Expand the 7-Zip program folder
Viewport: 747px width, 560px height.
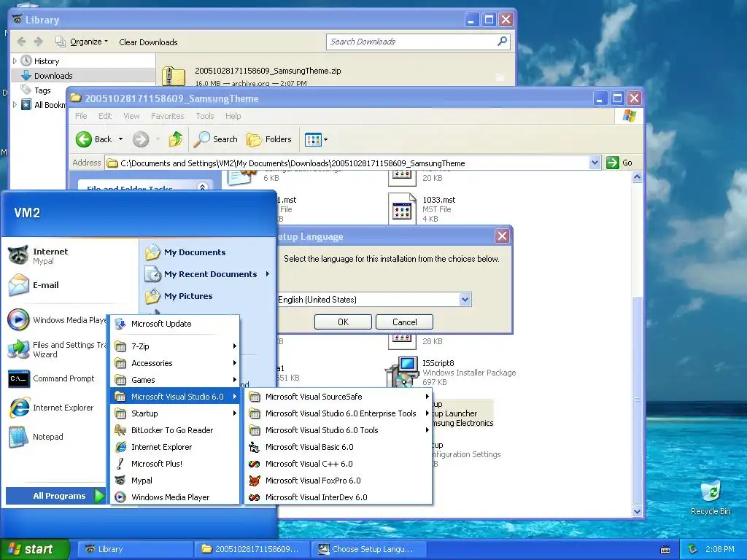click(x=175, y=346)
